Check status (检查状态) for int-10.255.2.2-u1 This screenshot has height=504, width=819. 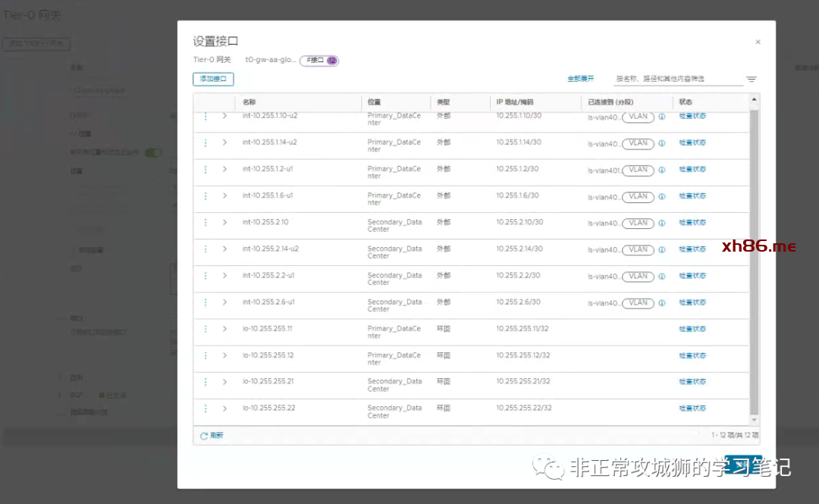[x=692, y=276]
